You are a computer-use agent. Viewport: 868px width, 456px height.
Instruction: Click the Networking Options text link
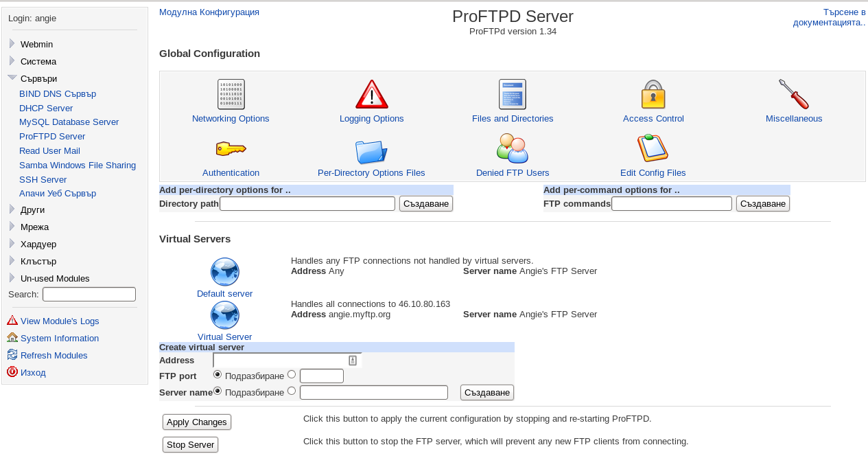point(231,118)
